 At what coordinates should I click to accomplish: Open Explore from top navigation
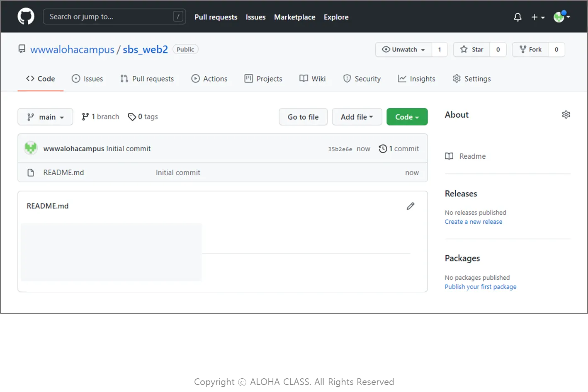(x=336, y=17)
